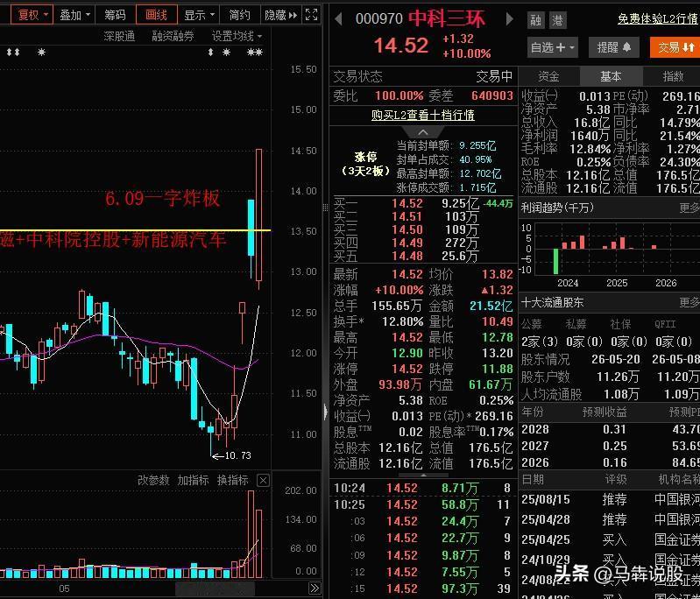Click 融资融券 label
The width and height of the screenshot is (700, 599).
coord(173,36)
